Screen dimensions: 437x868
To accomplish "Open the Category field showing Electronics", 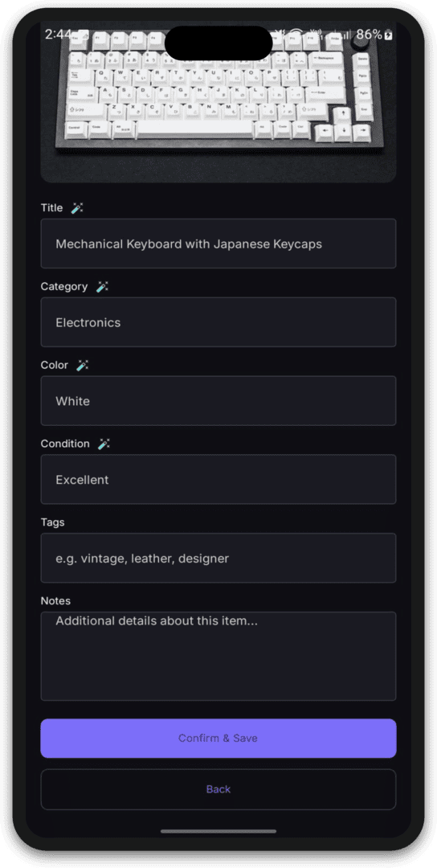I will point(218,322).
